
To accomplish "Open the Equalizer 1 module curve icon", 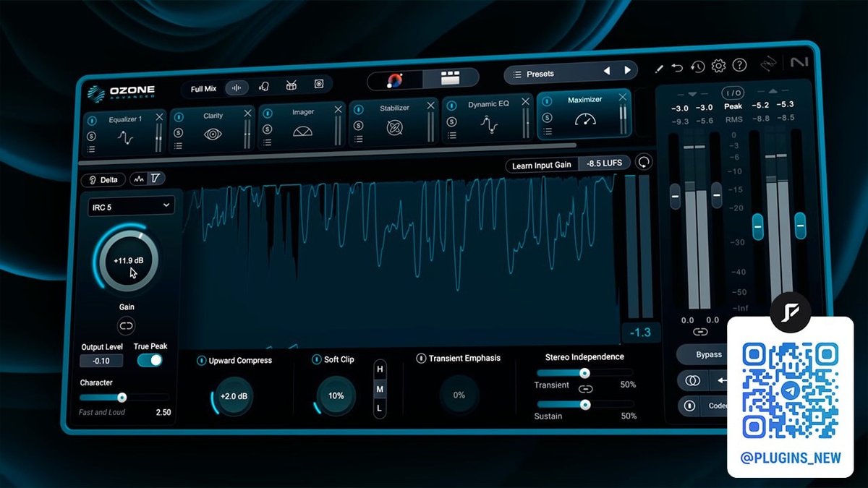I will [126, 137].
